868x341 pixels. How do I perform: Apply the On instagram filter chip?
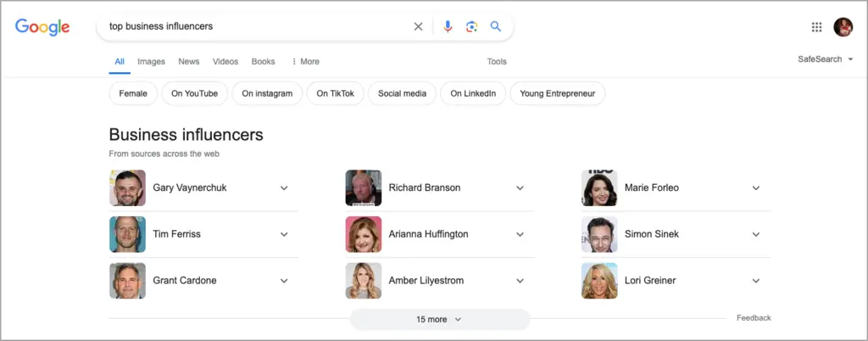(267, 93)
